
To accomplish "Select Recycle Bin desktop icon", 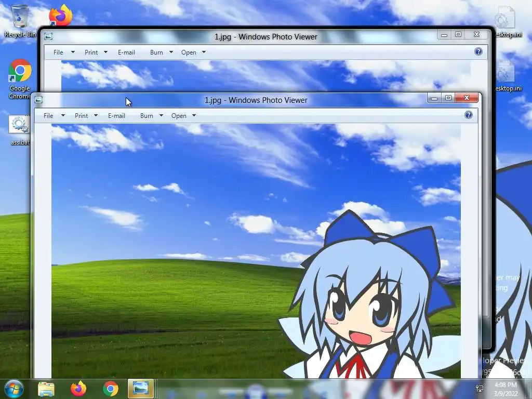I will [20, 21].
